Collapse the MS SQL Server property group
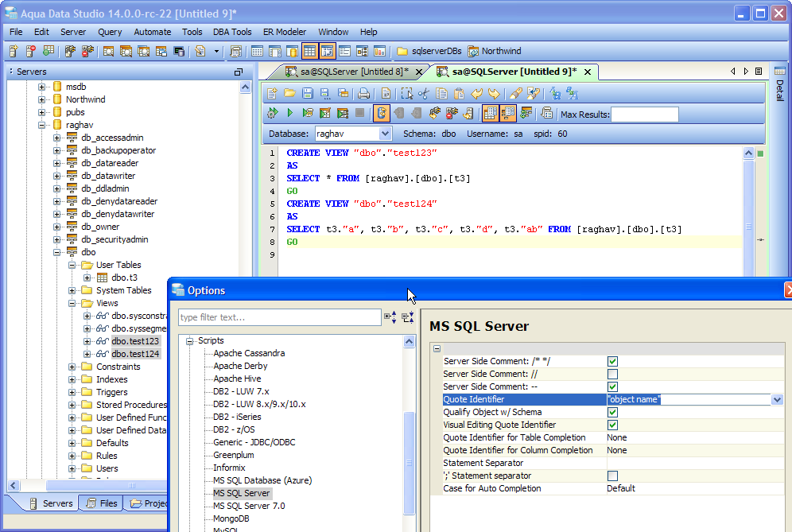The width and height of the screenshot is (792, 532). pos(437,348)
